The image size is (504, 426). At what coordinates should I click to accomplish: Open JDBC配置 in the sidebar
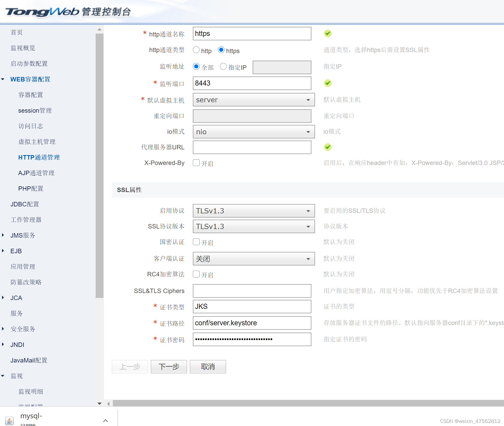pos(25,204)
